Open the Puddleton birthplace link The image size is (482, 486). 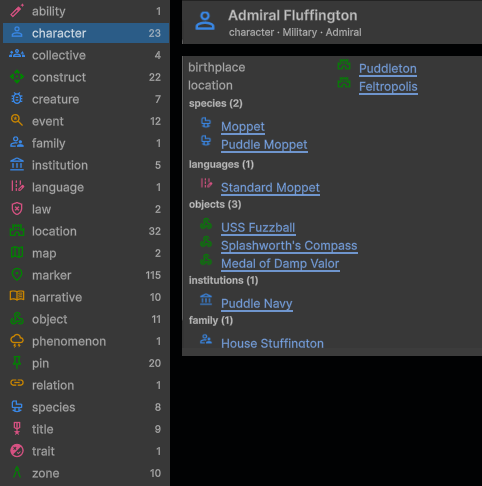pyautogui.click(x=388, y=69)
